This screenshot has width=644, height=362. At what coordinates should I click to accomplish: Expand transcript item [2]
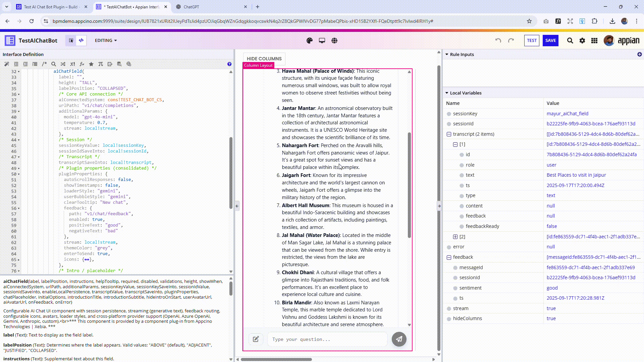pyautogui.click(x=455, y=237)
